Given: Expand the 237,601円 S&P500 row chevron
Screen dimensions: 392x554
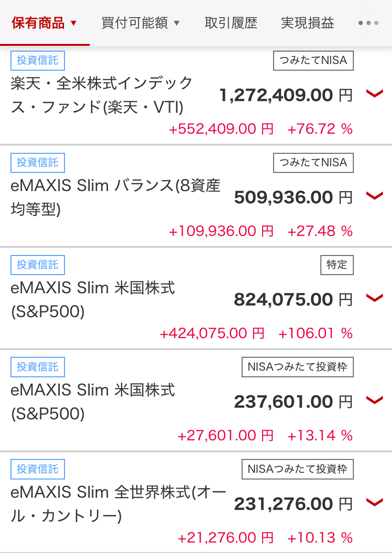Looking at the screenshot, I should tap(374, 400).
